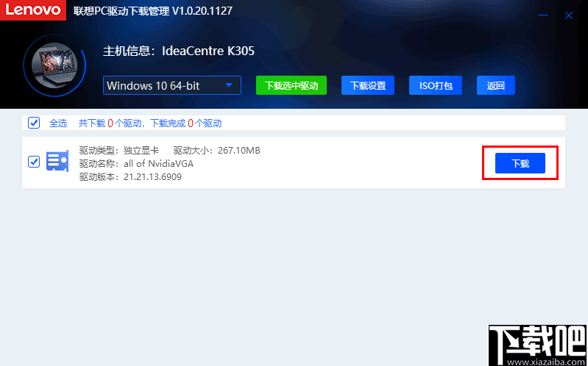The width and height of the screenshot is (588, 366).
Task: Uncheck the NvidiaVGA driver checkbox
Action: [x=34, y=162]
